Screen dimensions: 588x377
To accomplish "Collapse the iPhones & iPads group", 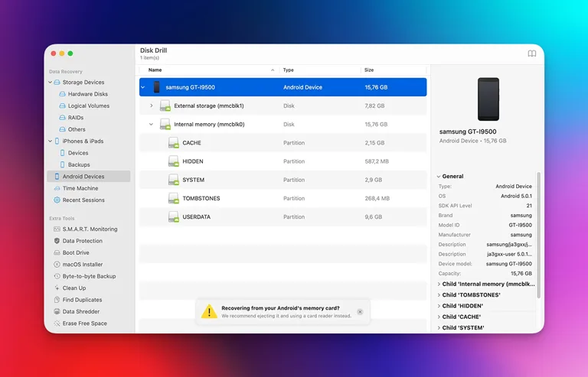I will pyautogui.click(x=51, y=141).
